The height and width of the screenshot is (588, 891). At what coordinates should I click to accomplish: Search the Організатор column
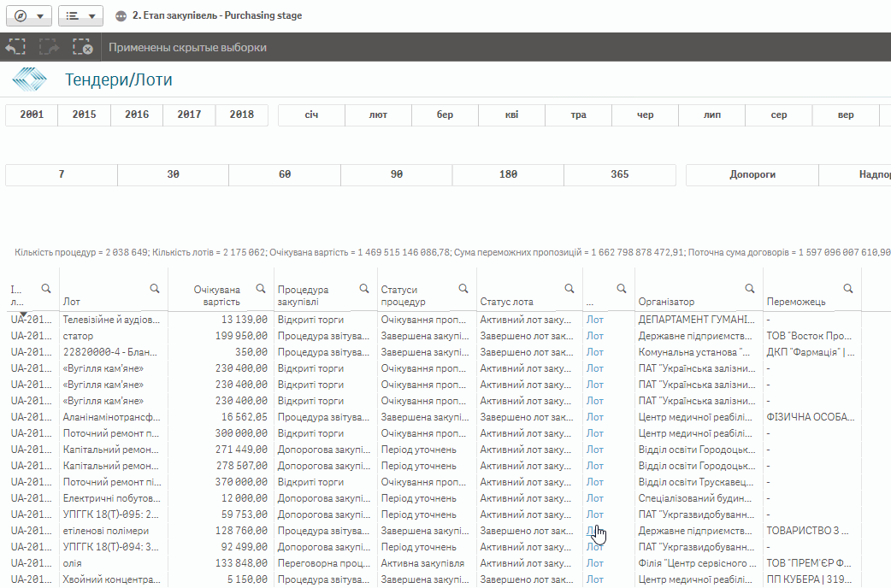tap(750, 288)
